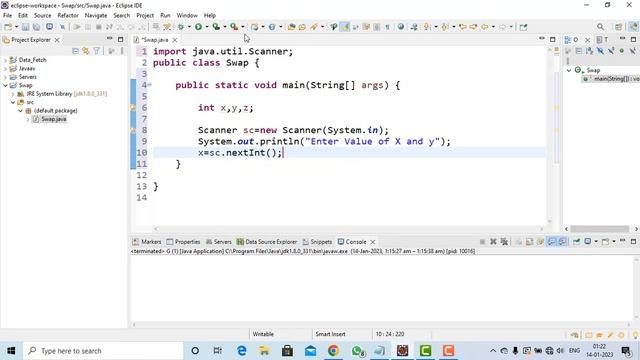Viewport: 640px width, 360px height.
Task: Click the New file toolbar icon
Action: (x=8, y=27)
